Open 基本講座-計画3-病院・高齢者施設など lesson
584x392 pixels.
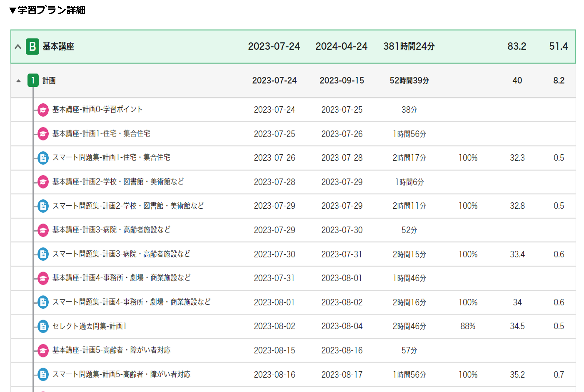click(x=111, y=230)
